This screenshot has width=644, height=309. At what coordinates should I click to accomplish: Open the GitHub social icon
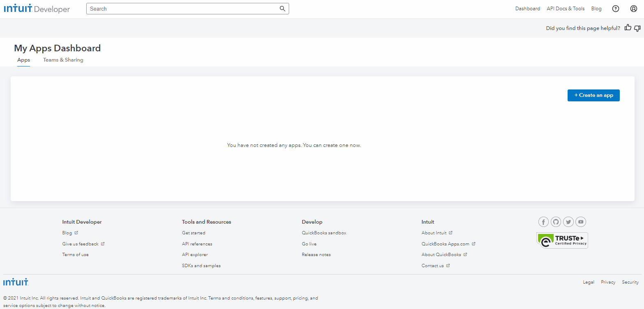click(556, 222)
